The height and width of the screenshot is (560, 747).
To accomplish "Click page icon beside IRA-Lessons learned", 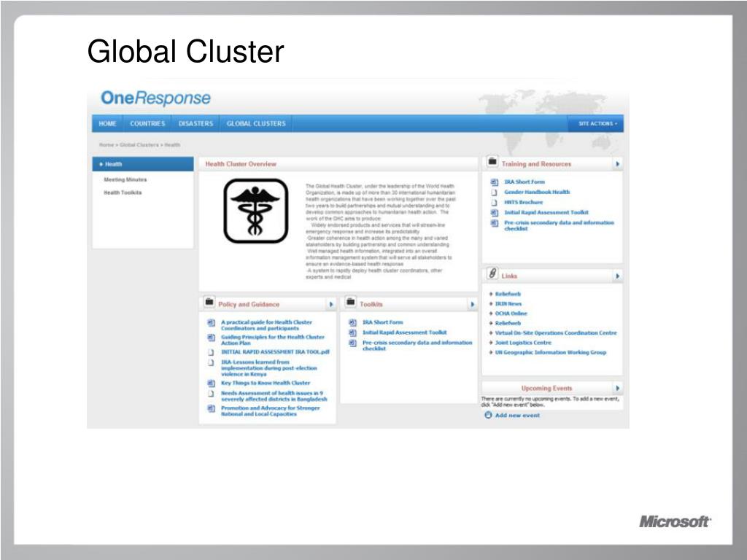I will 211,363.
